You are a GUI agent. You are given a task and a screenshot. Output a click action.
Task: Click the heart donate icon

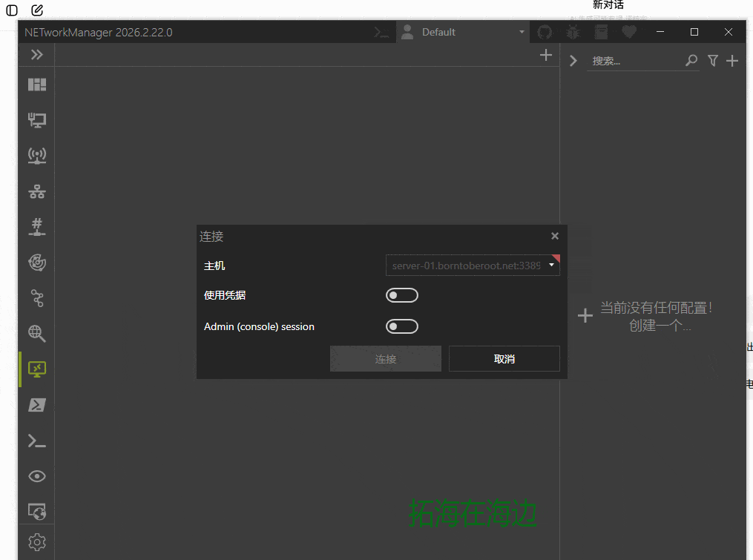coord(629,32)
